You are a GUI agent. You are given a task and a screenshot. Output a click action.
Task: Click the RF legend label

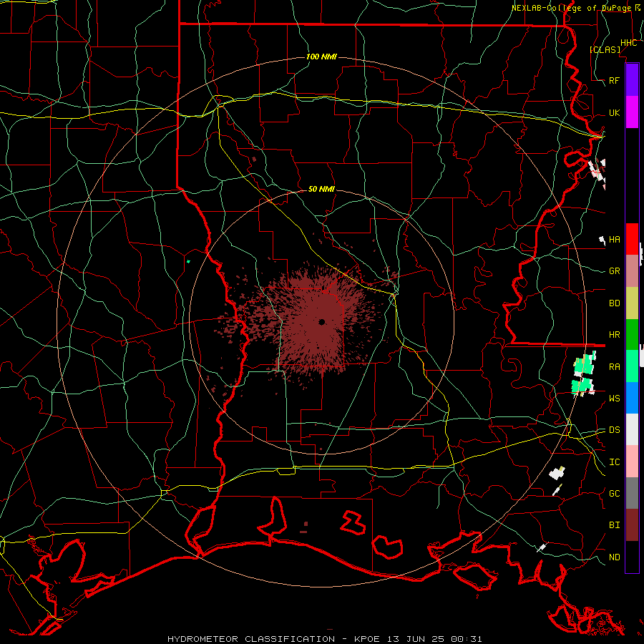(614, 80)
